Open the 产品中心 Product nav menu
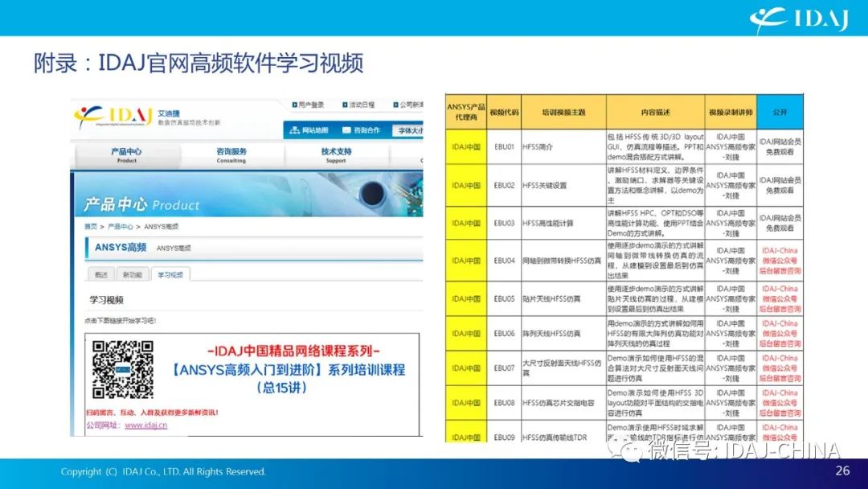Viewport: 868px width, 489px height. [126, 155]
